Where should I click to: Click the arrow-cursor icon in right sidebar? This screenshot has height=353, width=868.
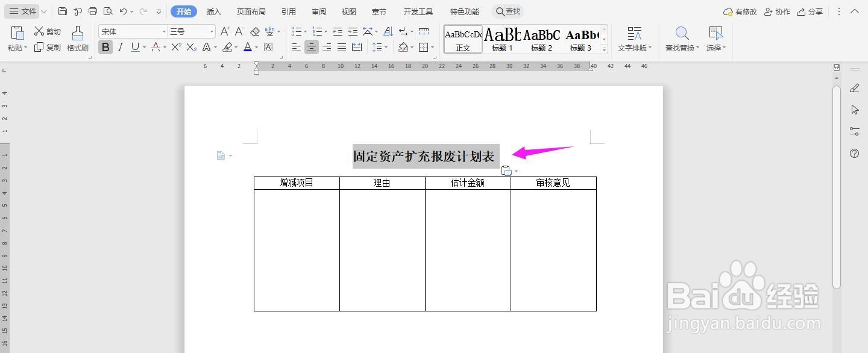coord(854,110)
